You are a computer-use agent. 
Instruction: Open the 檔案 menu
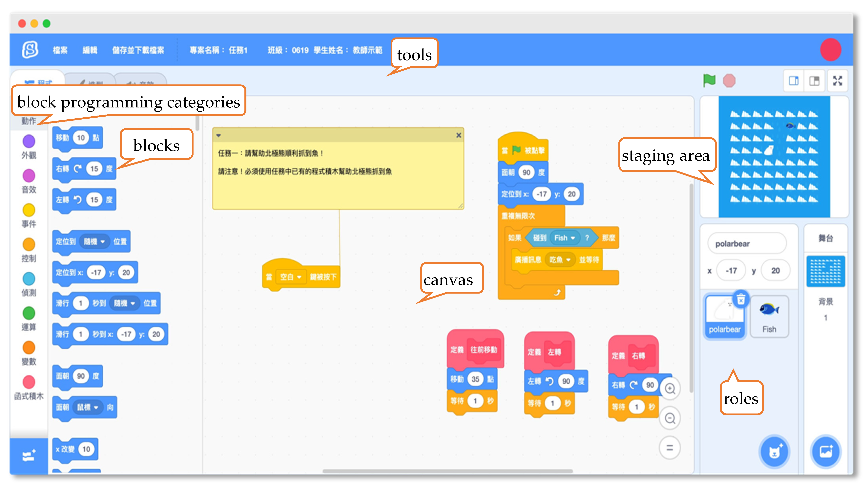click(60, 50)
